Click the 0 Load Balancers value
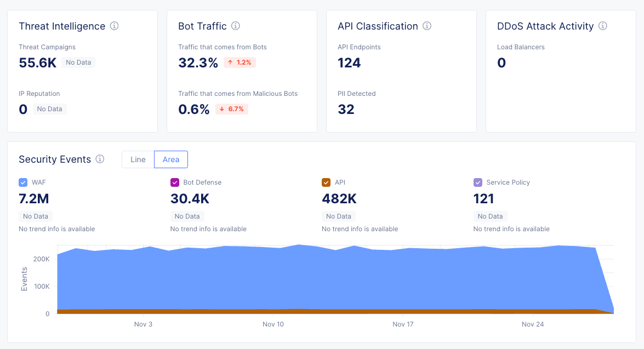 tap(501, 63)
